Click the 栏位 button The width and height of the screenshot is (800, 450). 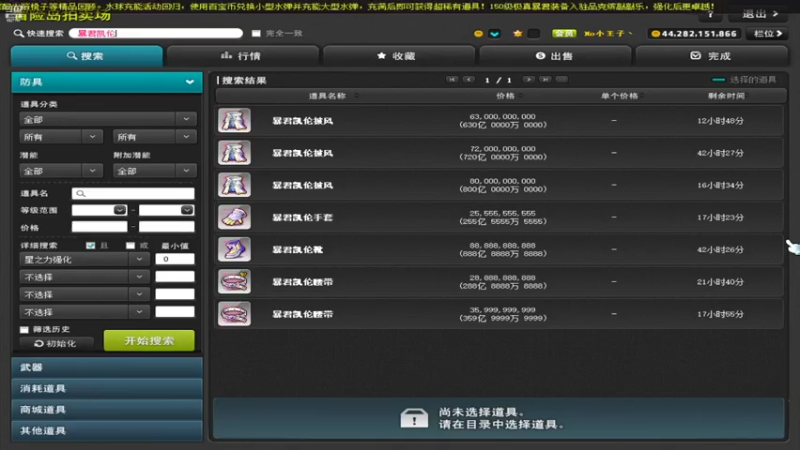(767, 34)
